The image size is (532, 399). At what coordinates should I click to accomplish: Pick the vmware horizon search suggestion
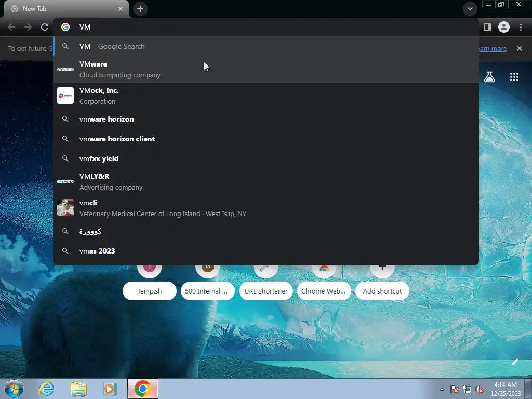[x=266, y=119]
